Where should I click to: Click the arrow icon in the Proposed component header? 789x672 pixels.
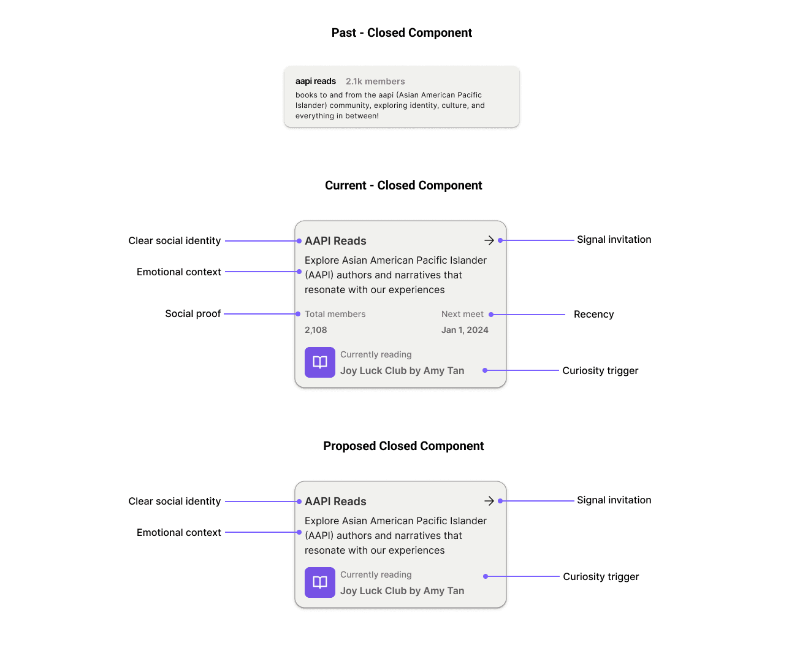(489, 501)
